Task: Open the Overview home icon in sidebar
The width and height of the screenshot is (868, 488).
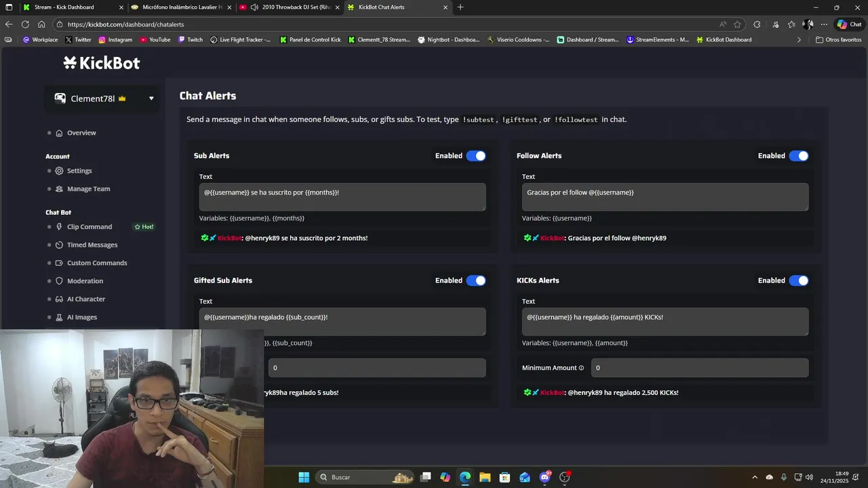Action: pyautogui.click(x=59, y=133)
